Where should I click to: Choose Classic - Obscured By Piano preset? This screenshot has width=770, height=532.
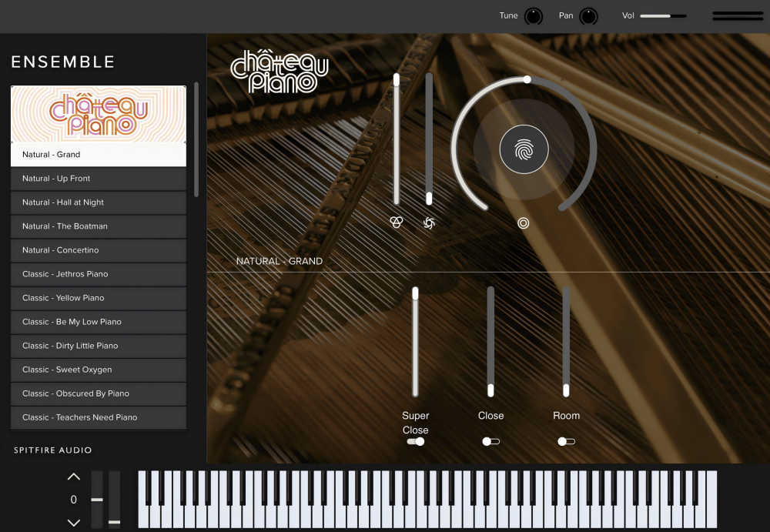pyautogui.click(x=99, y=393)
